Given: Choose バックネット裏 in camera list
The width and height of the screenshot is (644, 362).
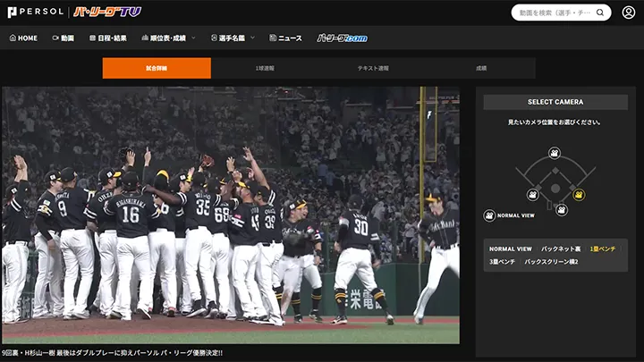Looking at the screenshot, I should click(x=561, y=249).
